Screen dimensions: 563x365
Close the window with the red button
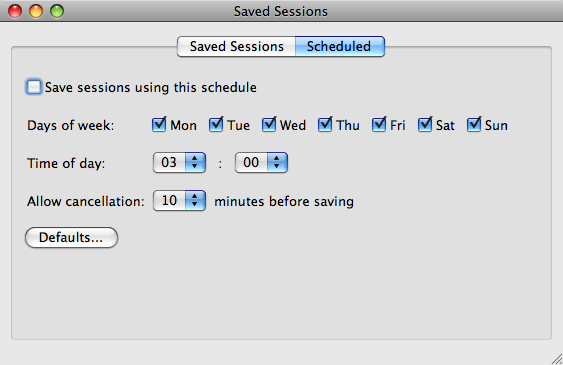(15, 11)
